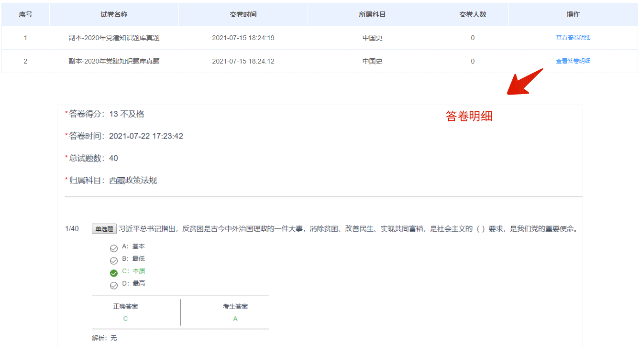The height and width of the screenshot is (364, 640).
Task: Open 查看答卷明细 for the second exam row
Action: tap(573, 61)
